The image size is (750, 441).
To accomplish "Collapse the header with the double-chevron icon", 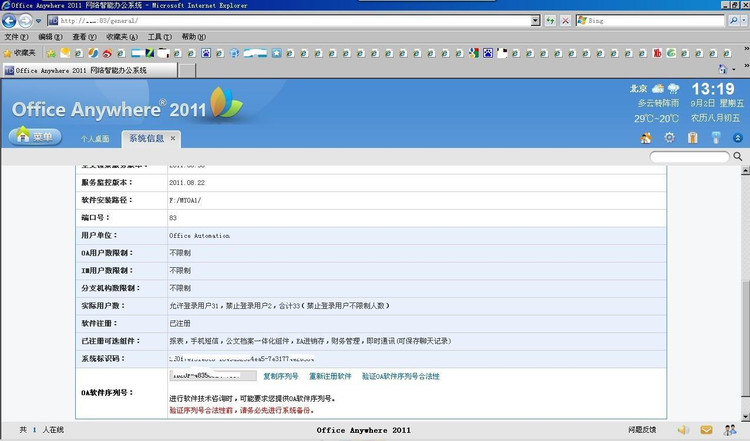I will [738, 138].
